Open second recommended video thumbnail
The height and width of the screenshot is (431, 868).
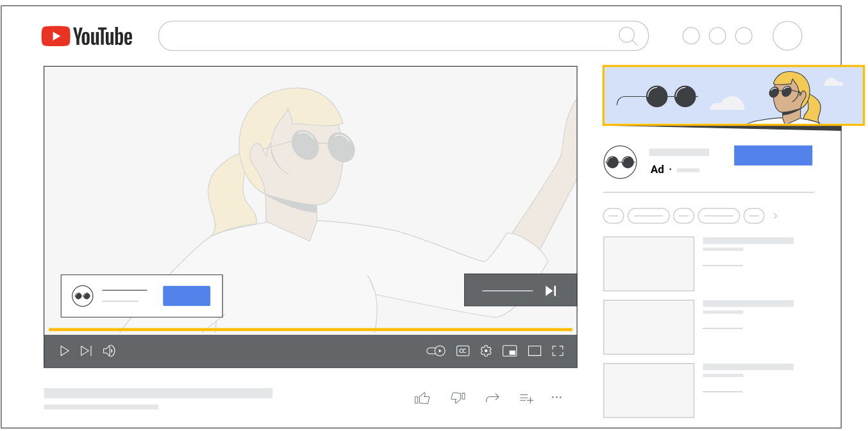coord(649,327)
